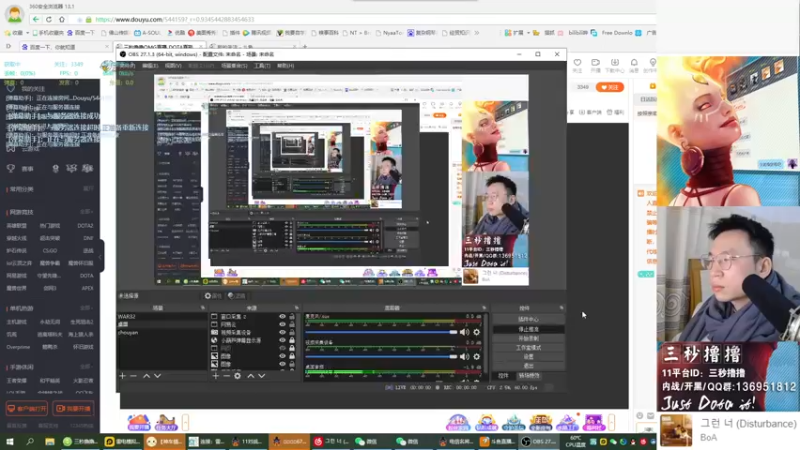Expand the right gift strip arrow below player
This screenshot has height=450, width=800.
point(611,422)
